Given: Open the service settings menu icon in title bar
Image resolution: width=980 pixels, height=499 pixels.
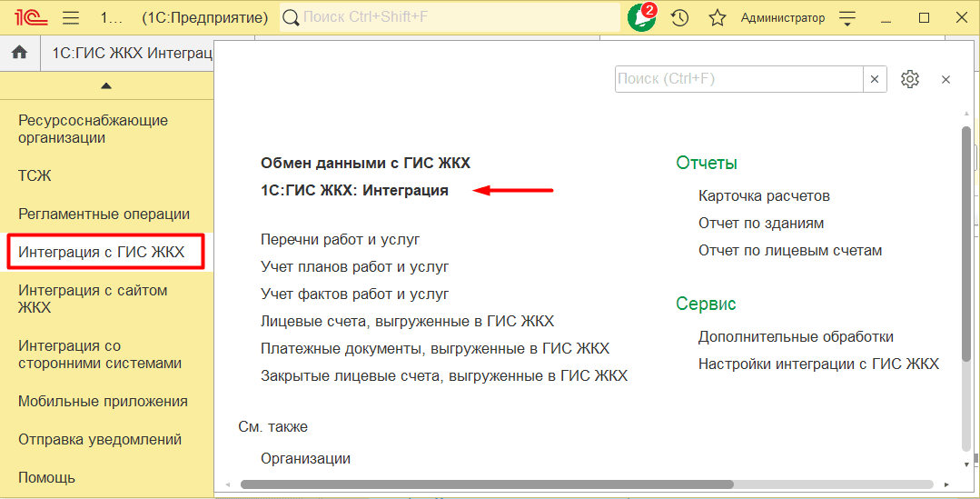Looking at the screenshot, I should [x=847, y=18].
